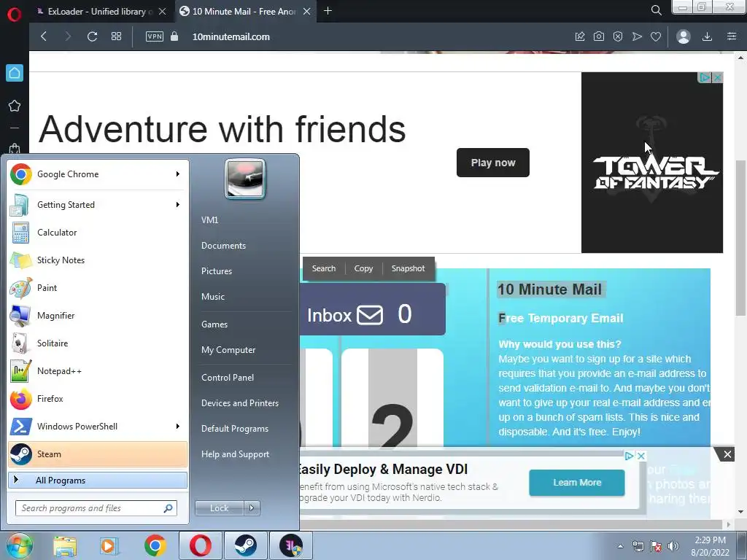Open the snapshot camera icon in toolbar
This screenshot has width=747, height=560.
click(x=599, y=36)
